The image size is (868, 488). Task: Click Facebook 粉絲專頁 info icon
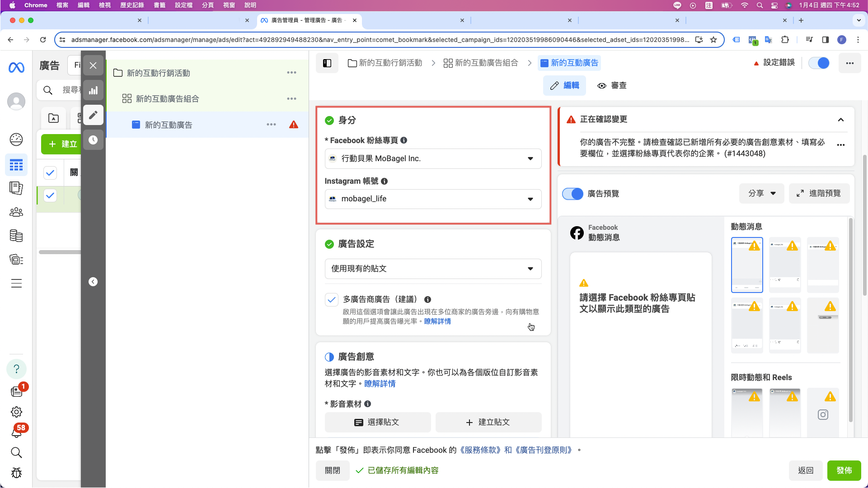404,140
